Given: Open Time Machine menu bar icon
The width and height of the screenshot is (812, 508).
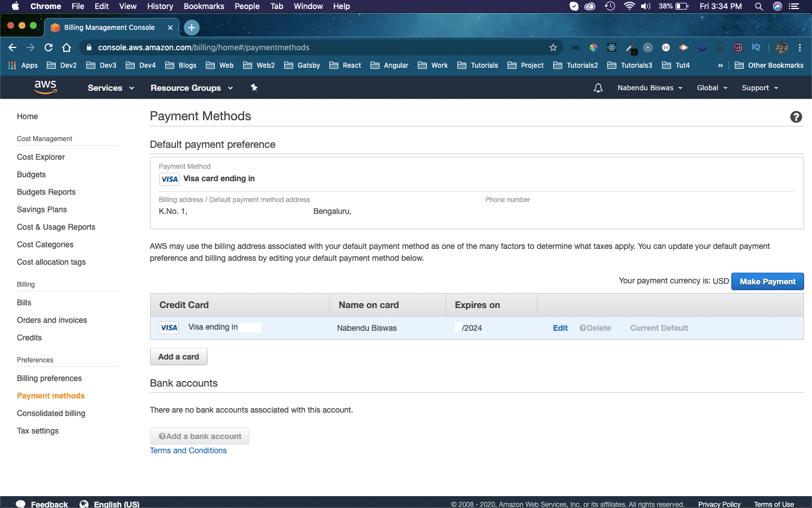Looking at the screenshot, I should pyautogui.click(x=610, y=6).
